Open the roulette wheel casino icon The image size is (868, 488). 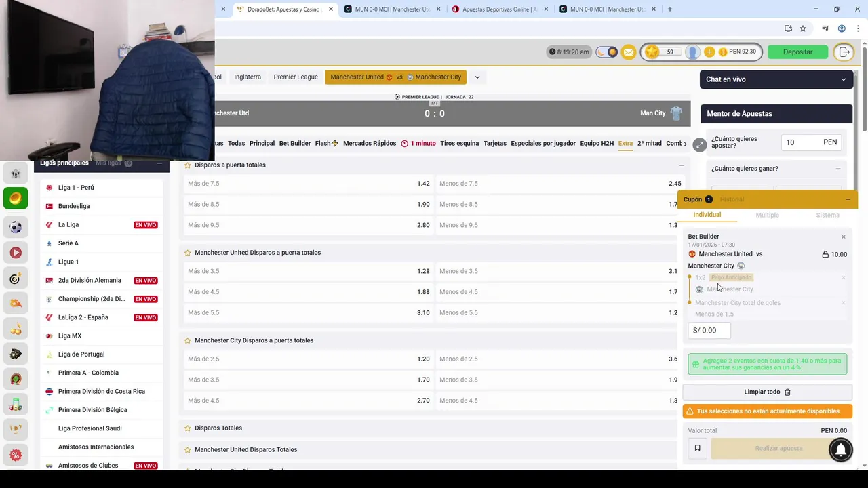[x=16, y=379]
